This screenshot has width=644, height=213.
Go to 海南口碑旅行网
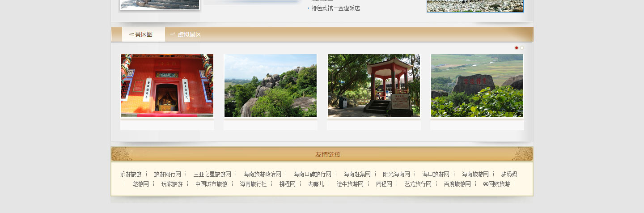pyautogui.click(x=312, y=174)
